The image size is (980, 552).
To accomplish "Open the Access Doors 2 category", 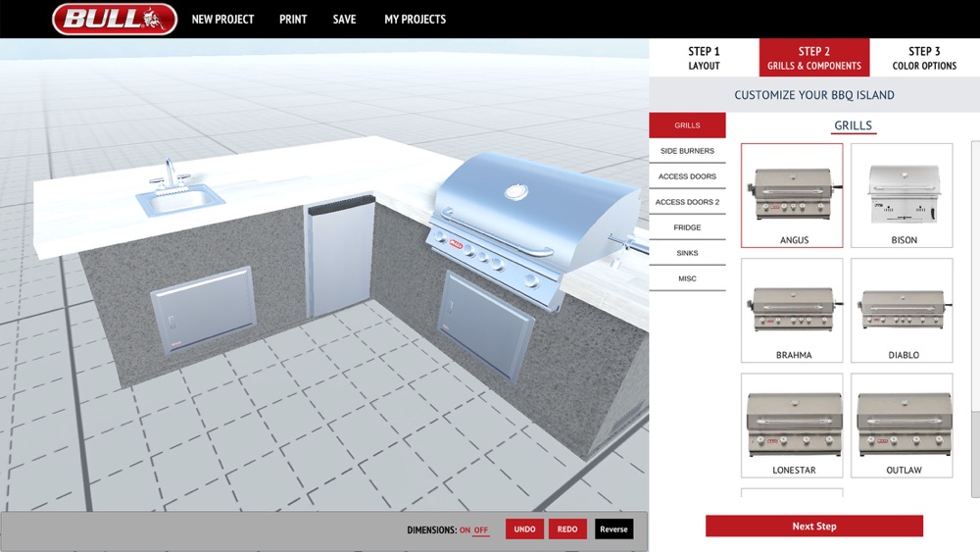I will (x=688, y=202).
